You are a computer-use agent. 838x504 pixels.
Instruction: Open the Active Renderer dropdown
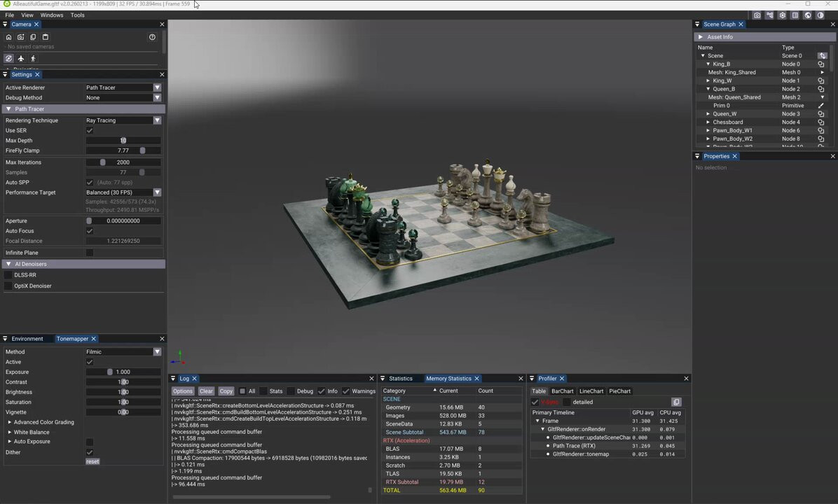(123, 87)
